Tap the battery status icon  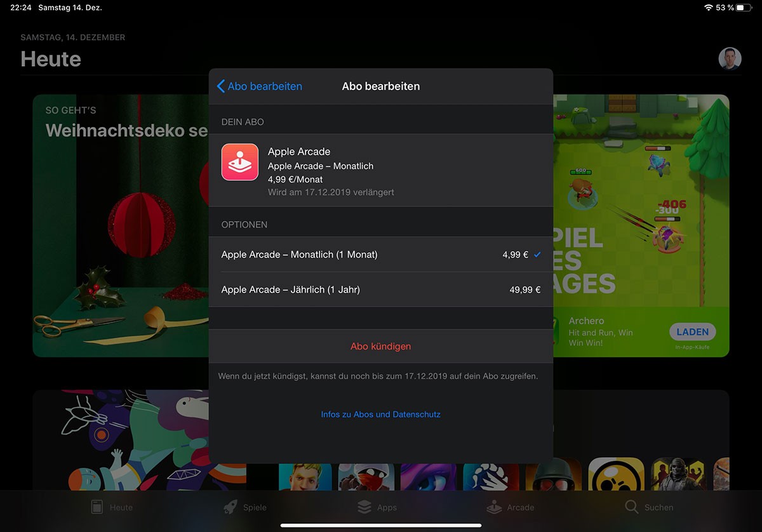(744, 8)
